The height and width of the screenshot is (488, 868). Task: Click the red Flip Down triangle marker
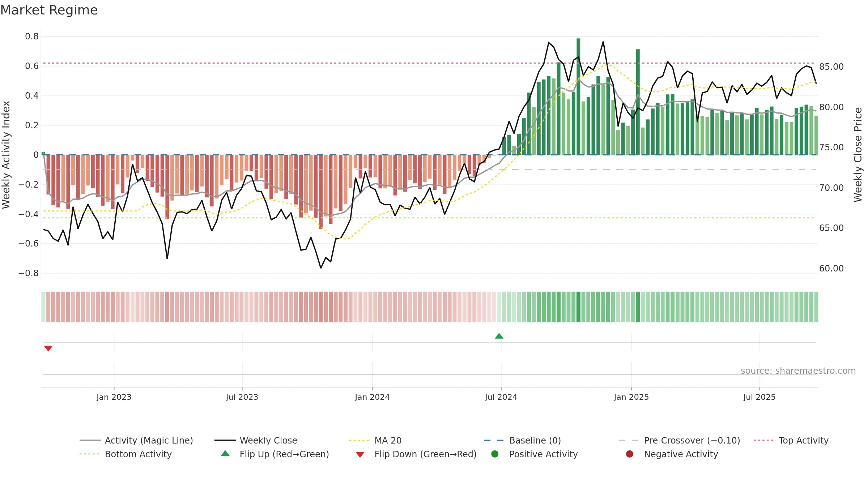(48, 348)
